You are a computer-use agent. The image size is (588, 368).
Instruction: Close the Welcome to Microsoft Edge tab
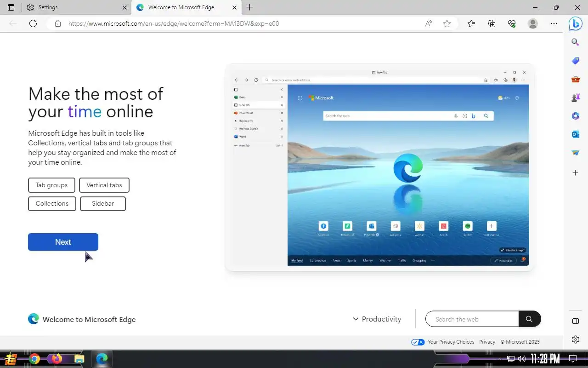click(x=235, y=7)
